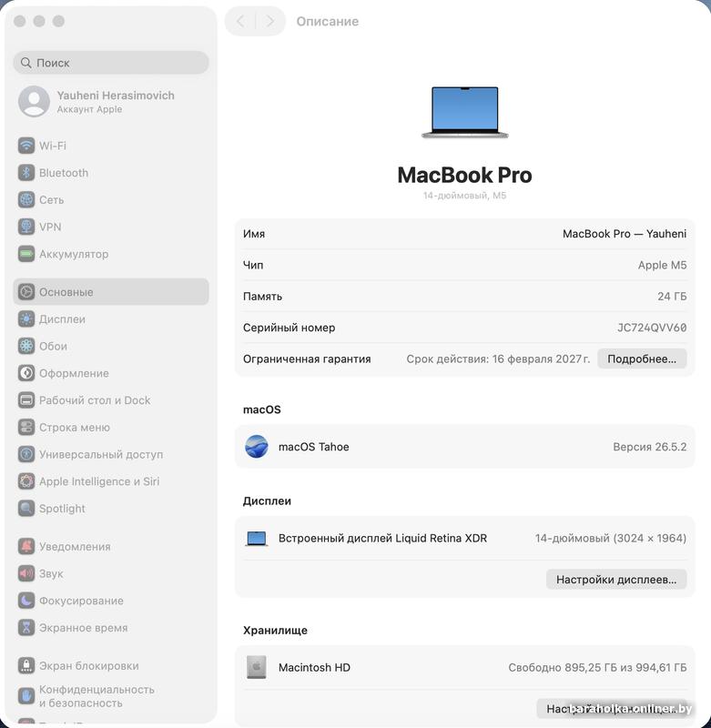Viewport: 711px width, 728px height.
Task: Click warranty date 16 февраля 2027 г.
Action: (541, 359)
